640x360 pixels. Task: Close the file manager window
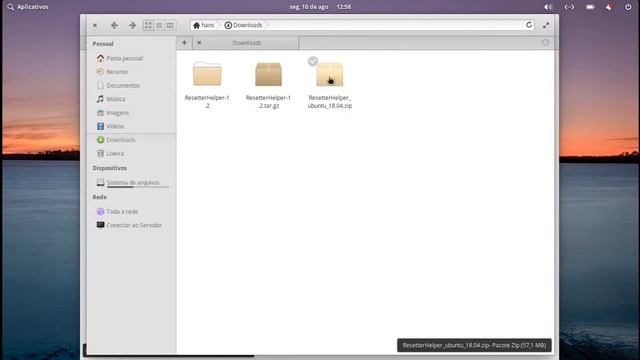(x=95, y=25)
